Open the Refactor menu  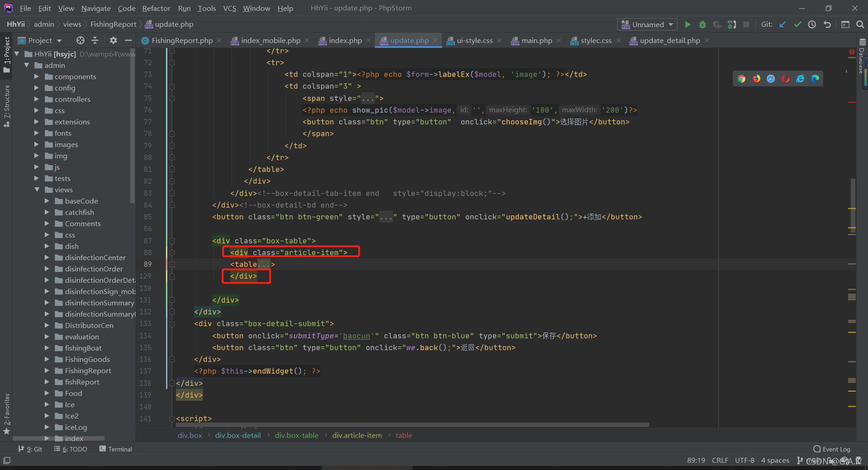(x=156, y=8)
